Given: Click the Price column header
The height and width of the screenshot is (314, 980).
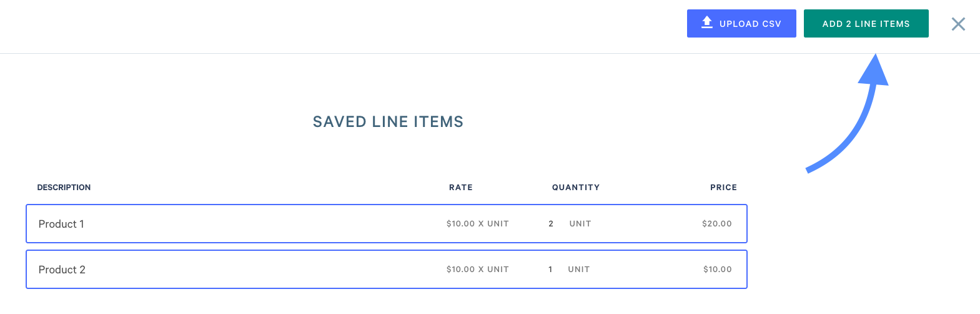Looking at the screenshot, I should pyautogui.click(x=723, y=187).
